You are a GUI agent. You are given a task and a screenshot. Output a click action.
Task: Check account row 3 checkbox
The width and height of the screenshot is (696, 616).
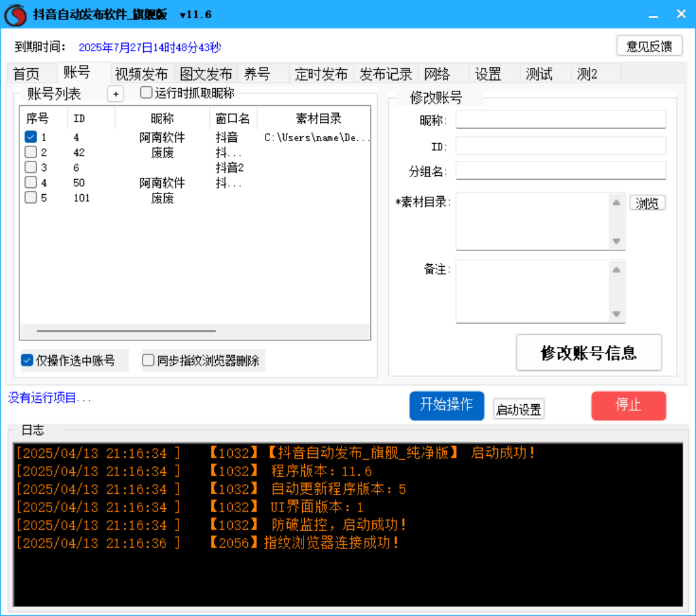pyautogui.click(x=31, y=167)
